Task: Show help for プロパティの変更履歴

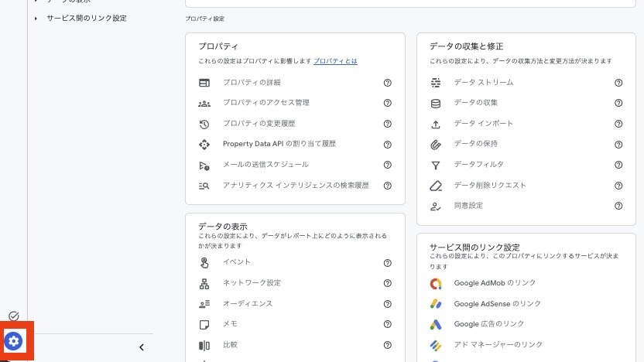Action: [x=387, y=124]
